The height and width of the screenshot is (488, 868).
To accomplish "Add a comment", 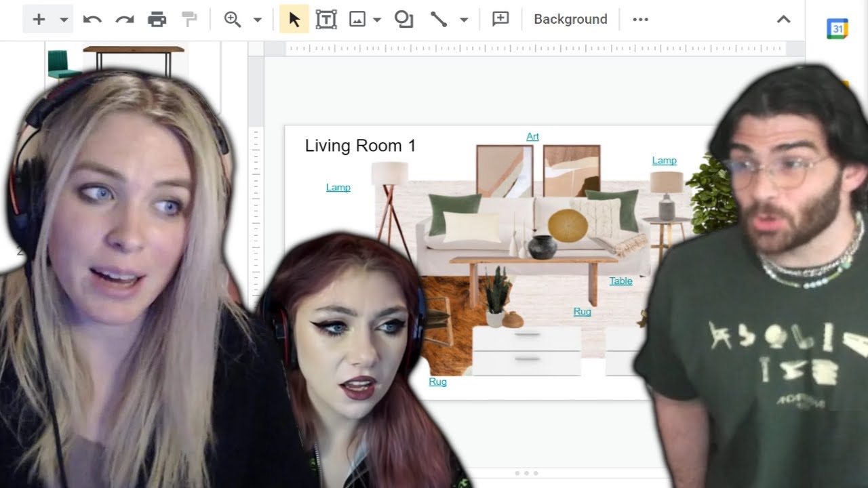I will coord(500,20).
